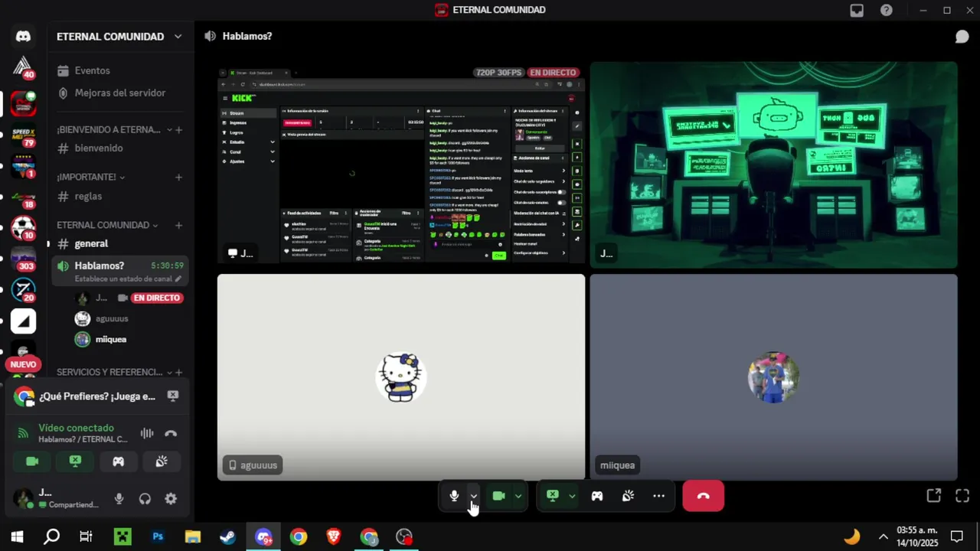Edit channel status pencil icon
The height and width of the screenshot is (551, 980).
pos(178,279)
